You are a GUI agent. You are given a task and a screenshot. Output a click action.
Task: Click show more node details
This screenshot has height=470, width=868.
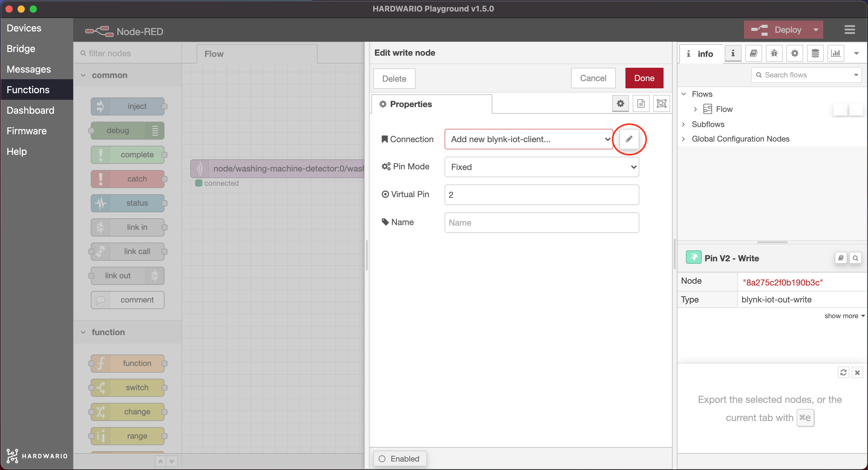tap(844, 316)
